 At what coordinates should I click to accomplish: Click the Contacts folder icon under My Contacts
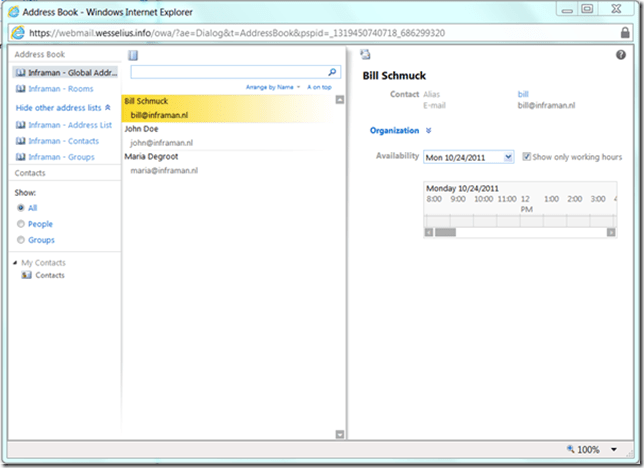(x=27, y=275)
